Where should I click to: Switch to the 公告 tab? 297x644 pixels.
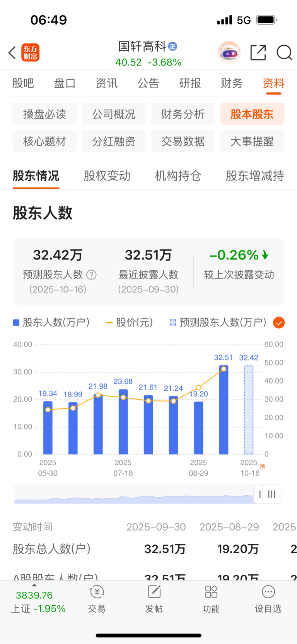[148, 83]
